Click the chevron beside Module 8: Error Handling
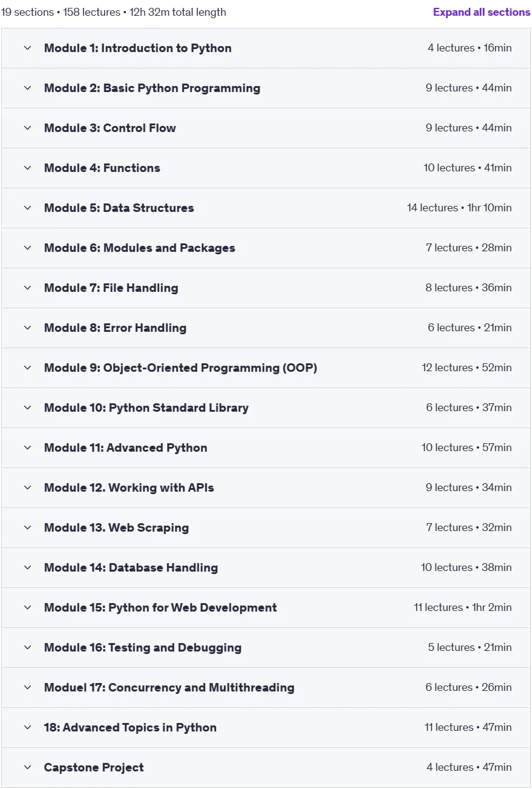The height and width of the screenshot is (789, 532). coord(27,328)
